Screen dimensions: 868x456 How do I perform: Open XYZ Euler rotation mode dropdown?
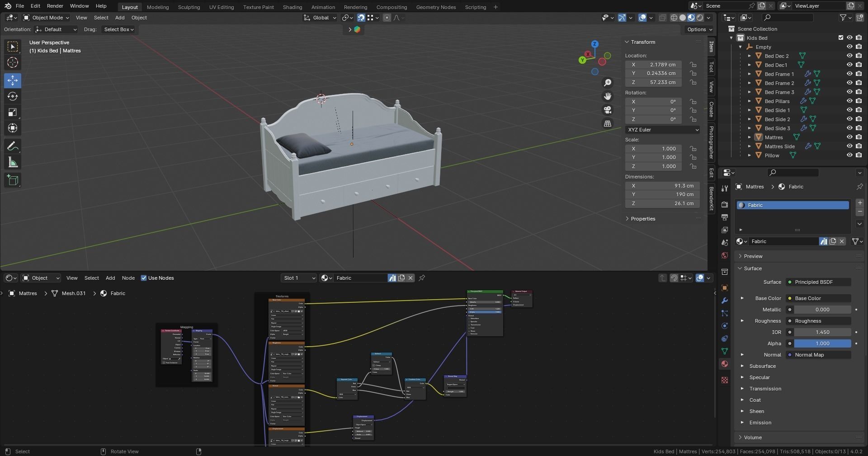click(663, 130)
